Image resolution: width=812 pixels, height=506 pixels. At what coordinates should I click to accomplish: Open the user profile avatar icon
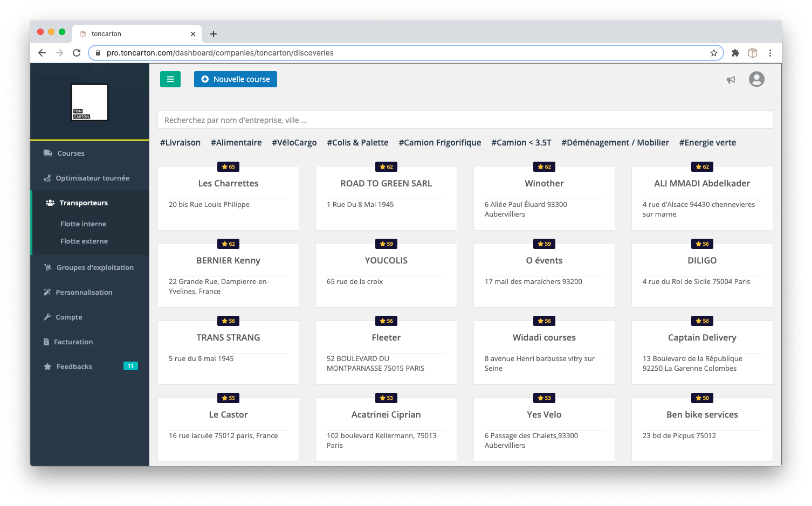click(x=756, y=79)
